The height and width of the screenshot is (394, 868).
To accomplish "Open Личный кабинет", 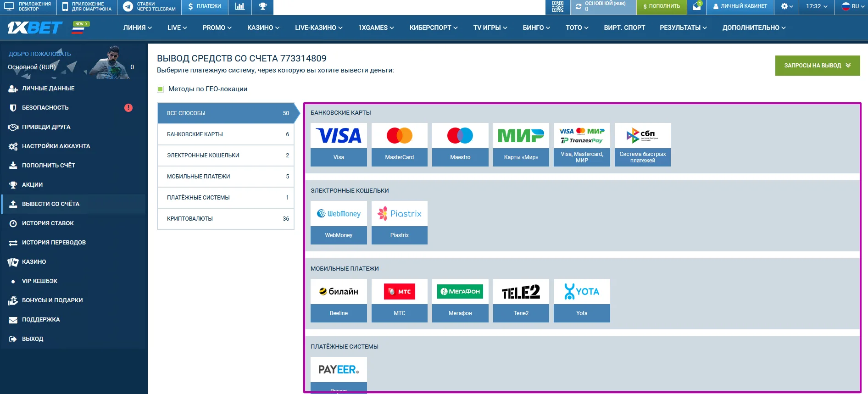I will click(740, 6).
